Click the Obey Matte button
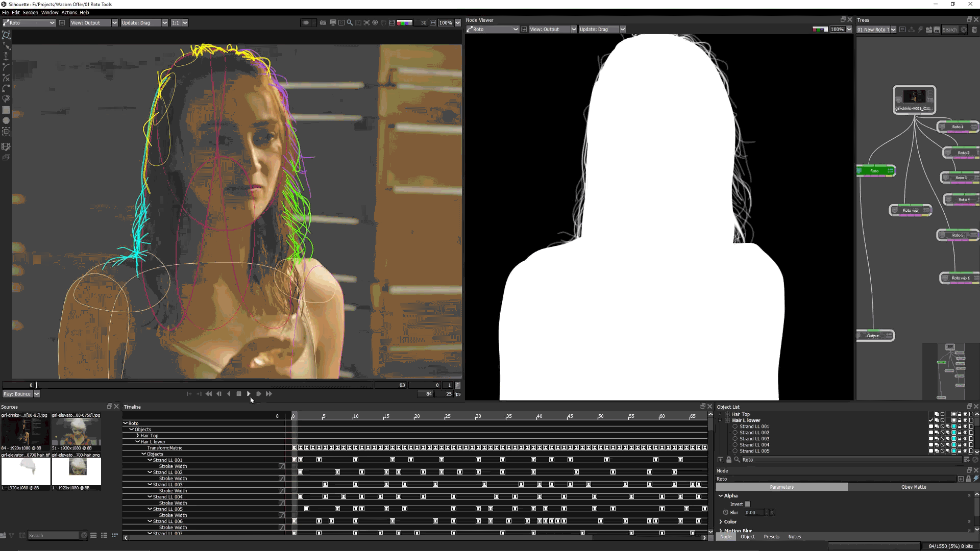Screen dimensions: 980x551 pyautogui.click(x=913, y=487)
